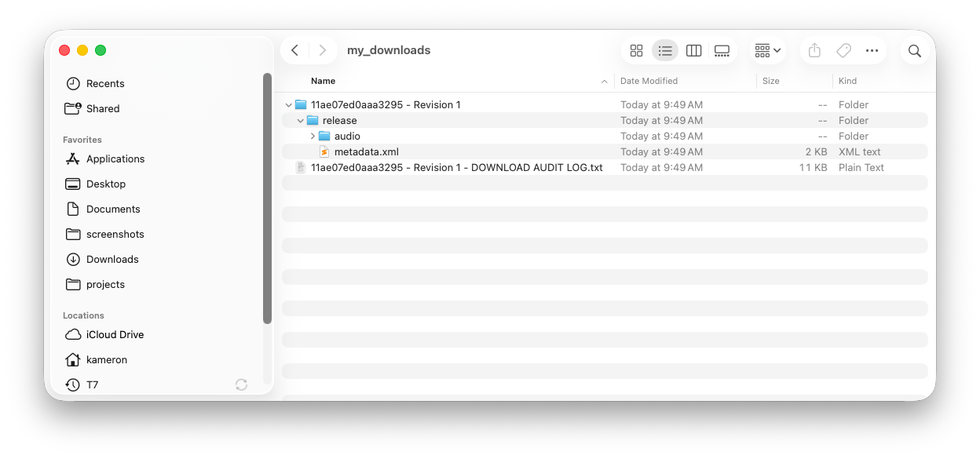Collapse the release folder

[300, 120]
